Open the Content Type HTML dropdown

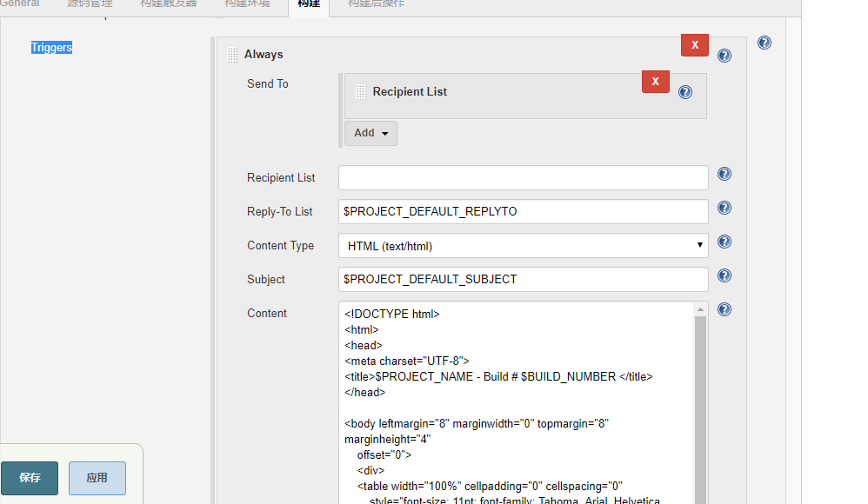coord(523,246)
